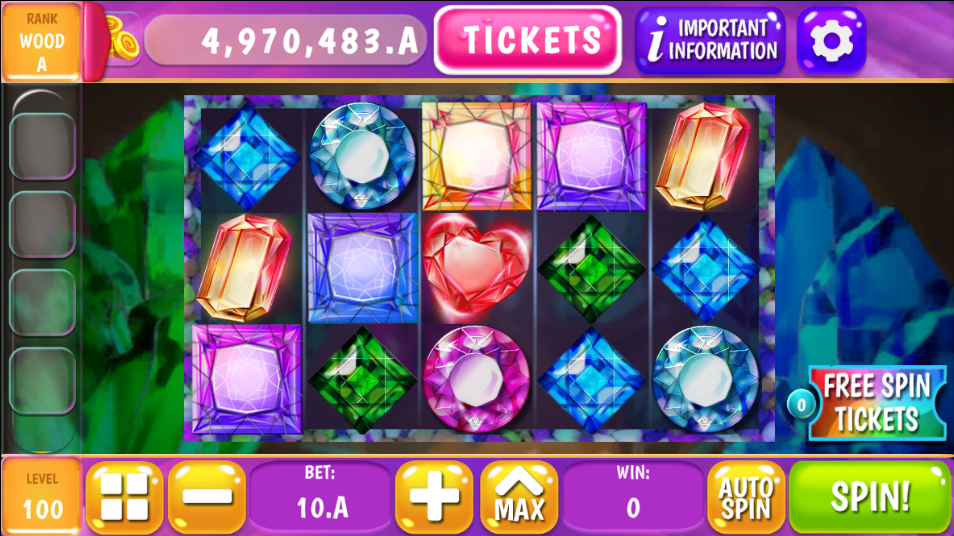Open the settings gear icon
The width and height of the screenshot is (954, 536).
click(831, 41)
